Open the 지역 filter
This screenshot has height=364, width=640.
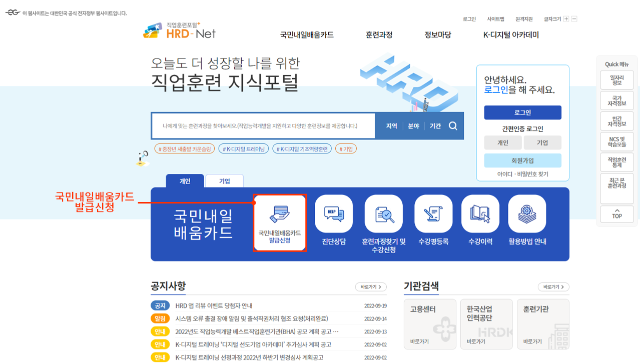392,126
